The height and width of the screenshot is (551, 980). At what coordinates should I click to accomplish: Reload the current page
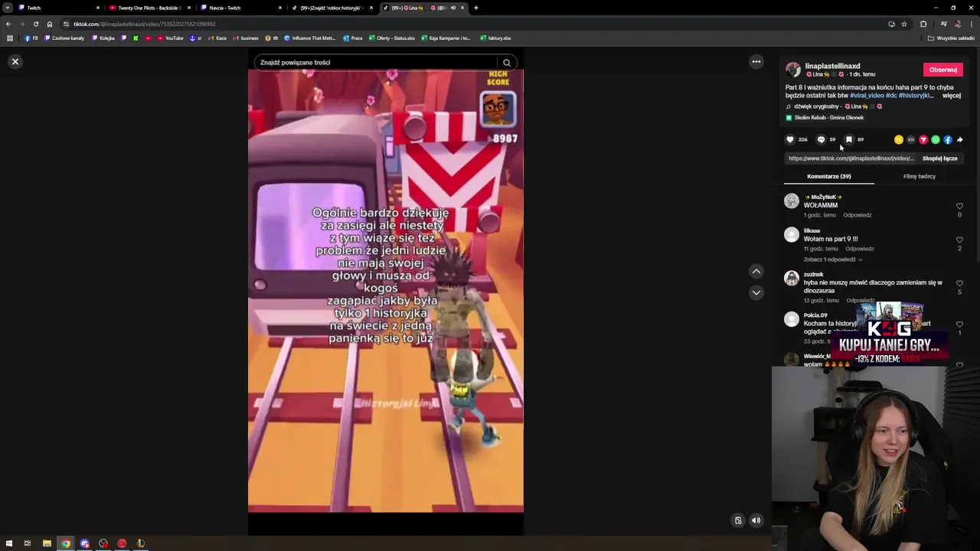coord(35,24)
